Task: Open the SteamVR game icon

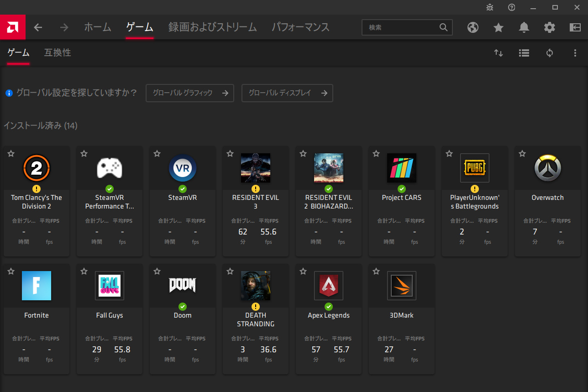Action: pos(183,168)
